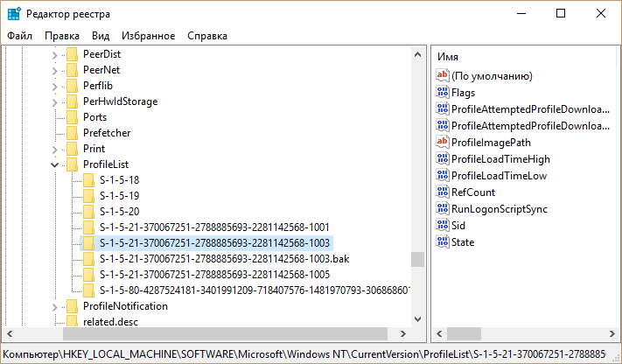Click the S-1-5-20 folder icon
Viewport: 622px width, 364px height.
(x=89, y=212)
